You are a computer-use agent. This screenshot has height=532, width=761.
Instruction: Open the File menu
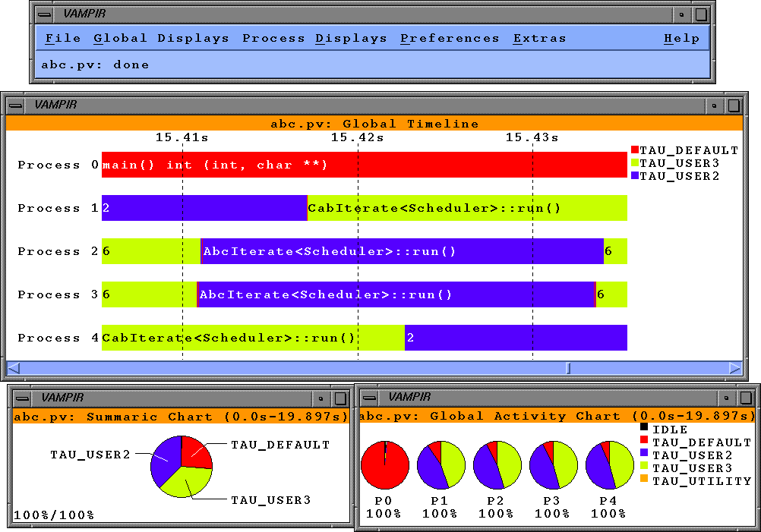tap(63, 38)
